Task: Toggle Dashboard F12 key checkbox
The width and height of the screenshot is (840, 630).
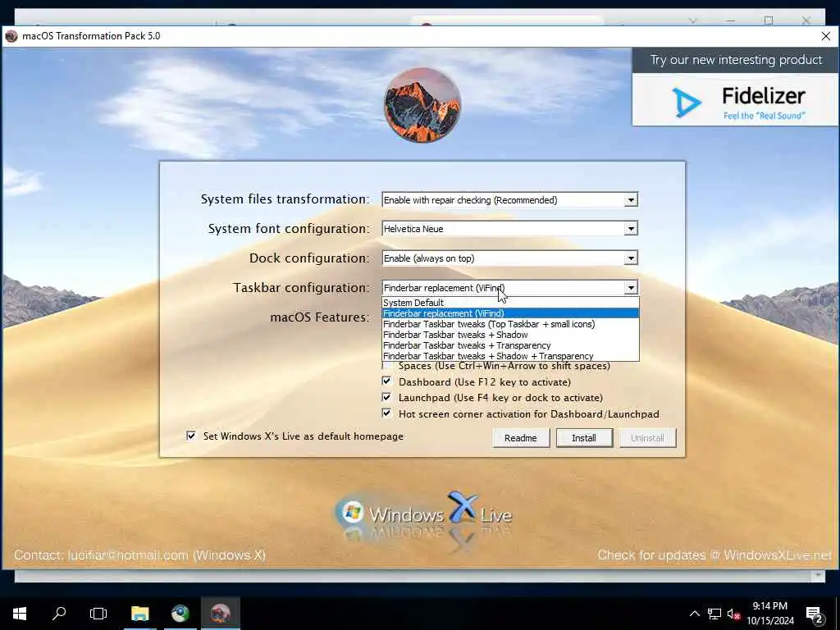Action: point(386,381)
